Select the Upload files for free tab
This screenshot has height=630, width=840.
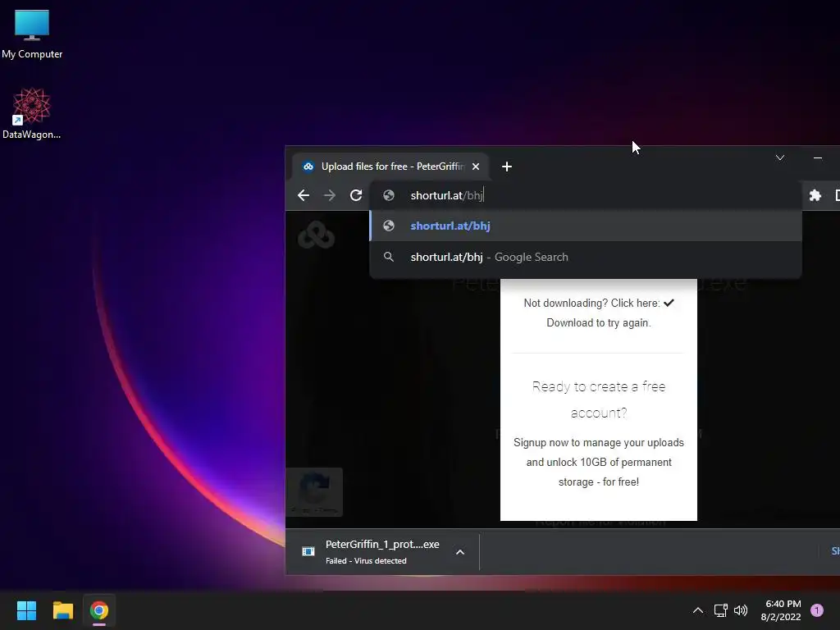click(390, 167)
